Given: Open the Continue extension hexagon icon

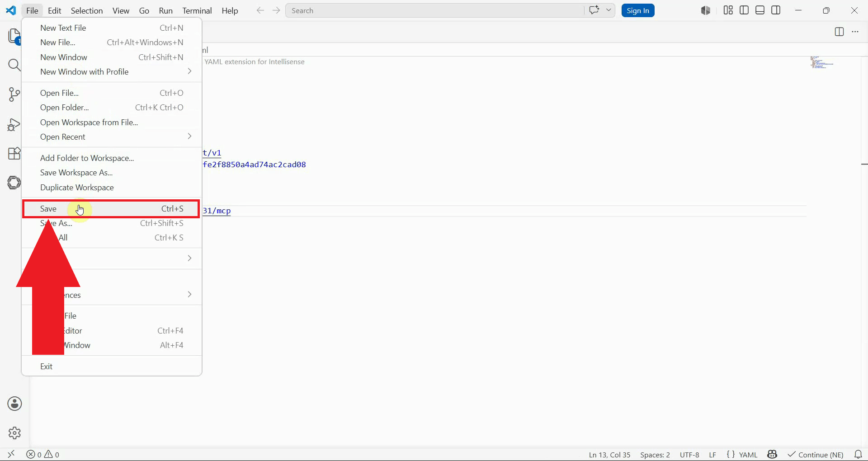Looking at the screenshot, I should (14, 183).
